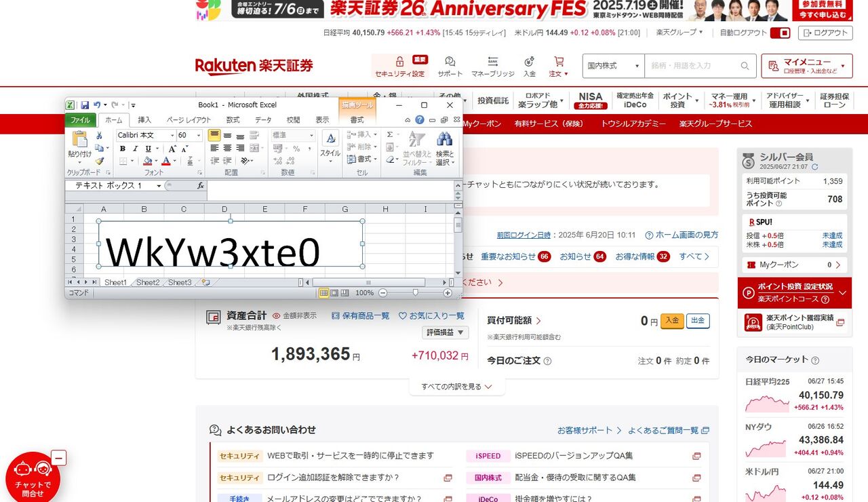Switch to Excel 数式 tab
The width and height of the screenshot is (868, 502).
coord(233,120)
